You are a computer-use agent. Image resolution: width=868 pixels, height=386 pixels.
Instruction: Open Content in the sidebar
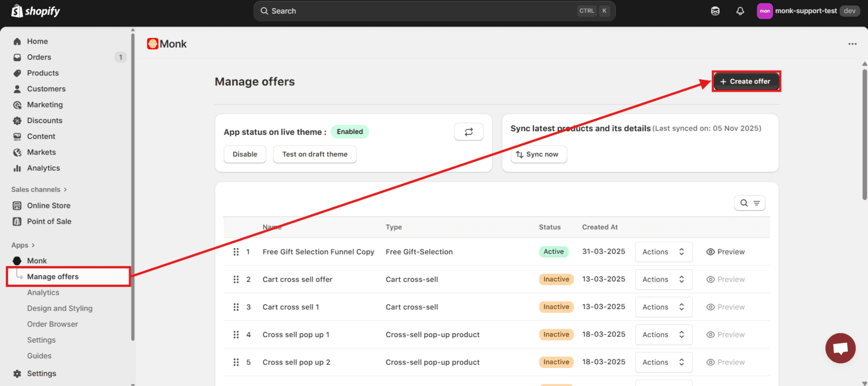click(41, 136)
